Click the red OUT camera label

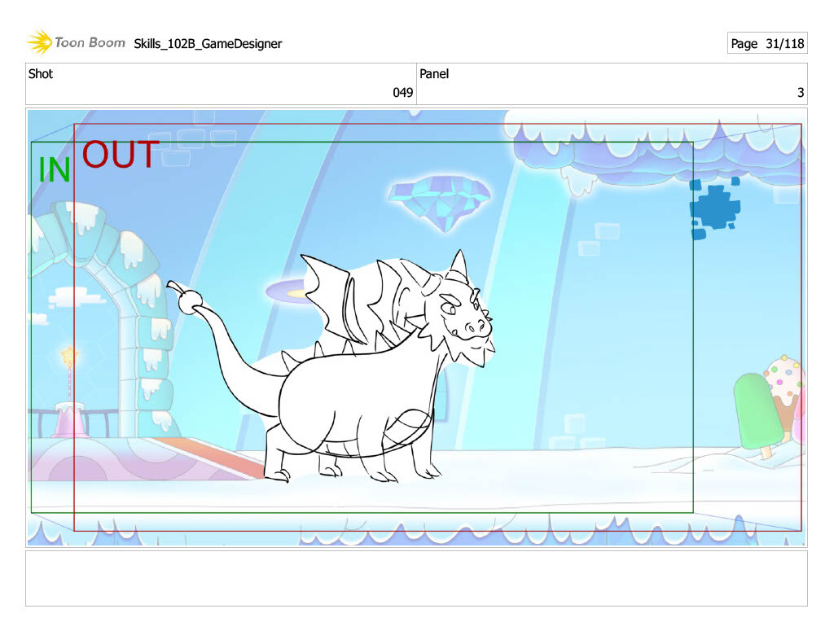pyautogui.click(x=121, y=154)
